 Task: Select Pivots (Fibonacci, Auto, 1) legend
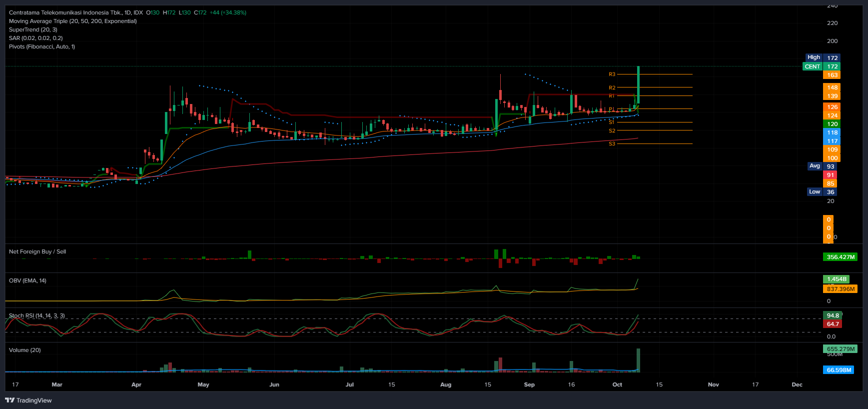click(x=42, y=46)
